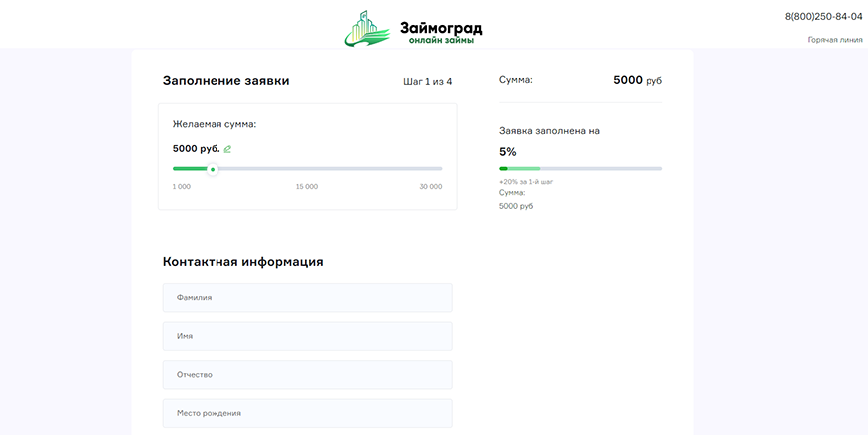Call the hotline number 8(800)250-84-04
This screenshot has height=435, width=868.
823,17
